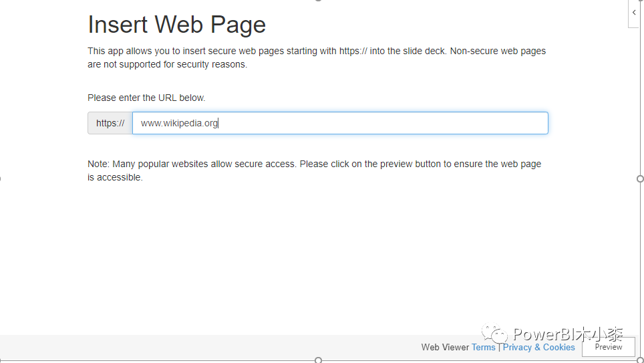Click the Web Viewer footer label
Viewport: 644px width, 363px height.
(x=445, y=347)
